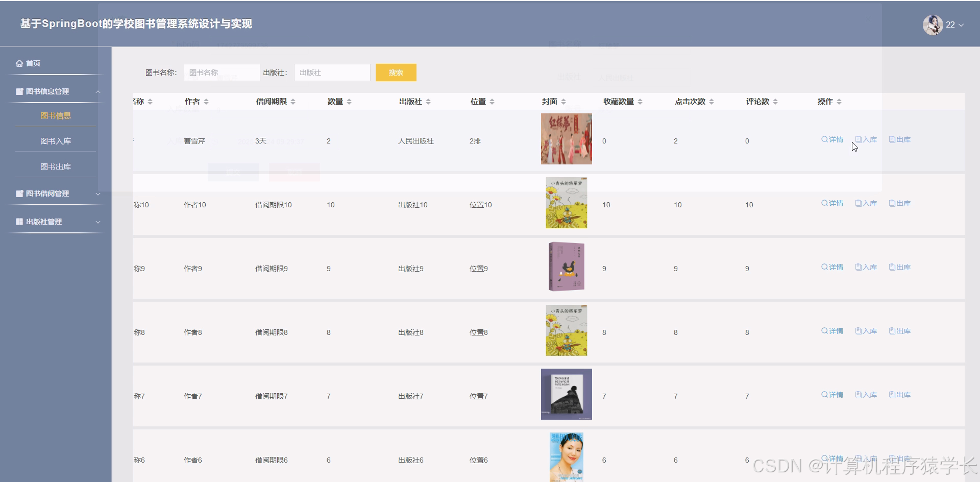Expand the 图书借阅管理 menu
Screen dimensions: 980x482
click(x=56, y=194)
